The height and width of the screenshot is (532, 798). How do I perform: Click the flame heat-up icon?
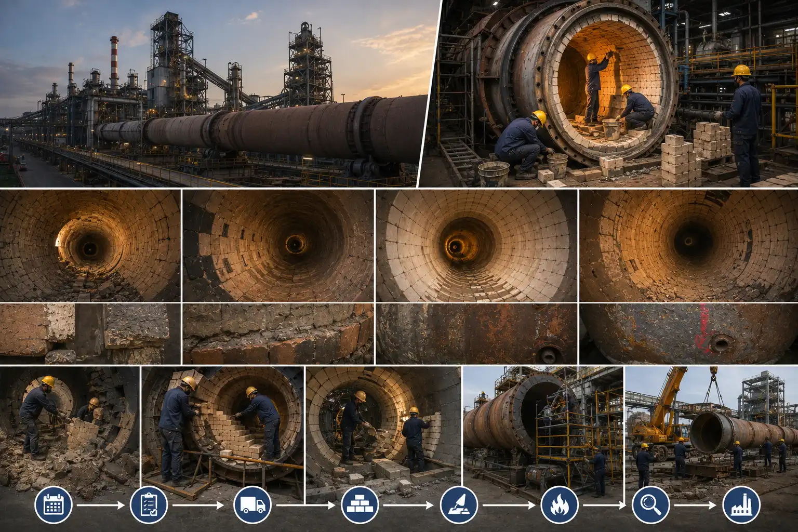560,505
